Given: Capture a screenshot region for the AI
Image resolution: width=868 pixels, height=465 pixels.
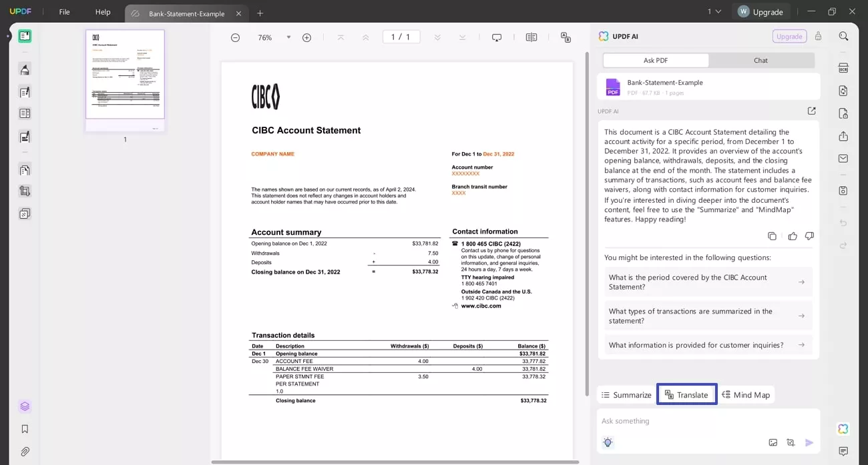Looking at the screenshot, I should tap(791, 442).
